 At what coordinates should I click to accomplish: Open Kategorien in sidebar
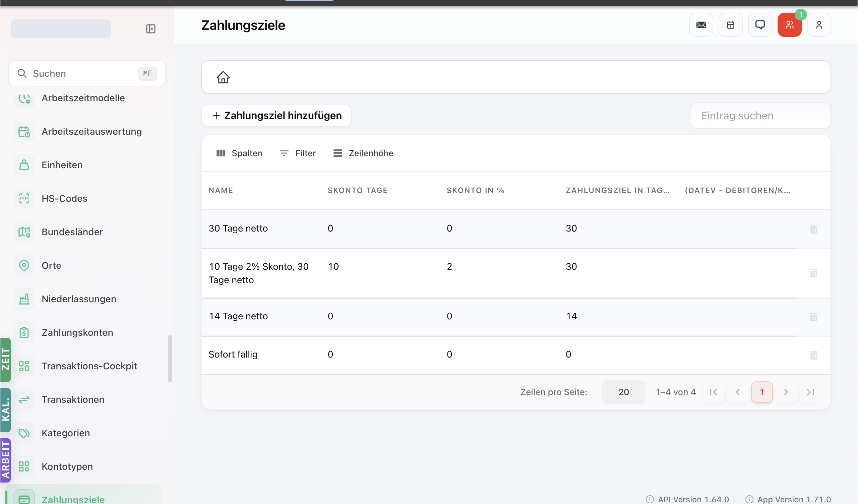click(x=66, y=433)
